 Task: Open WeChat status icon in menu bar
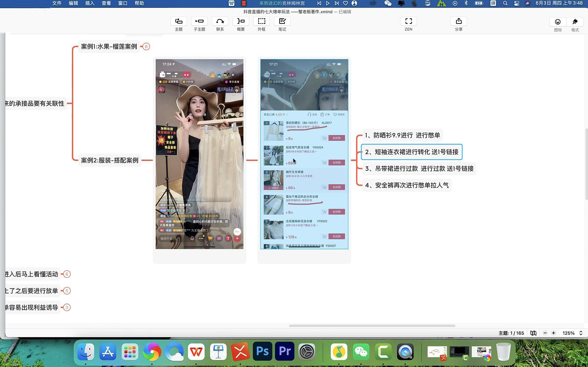point(388,3)
